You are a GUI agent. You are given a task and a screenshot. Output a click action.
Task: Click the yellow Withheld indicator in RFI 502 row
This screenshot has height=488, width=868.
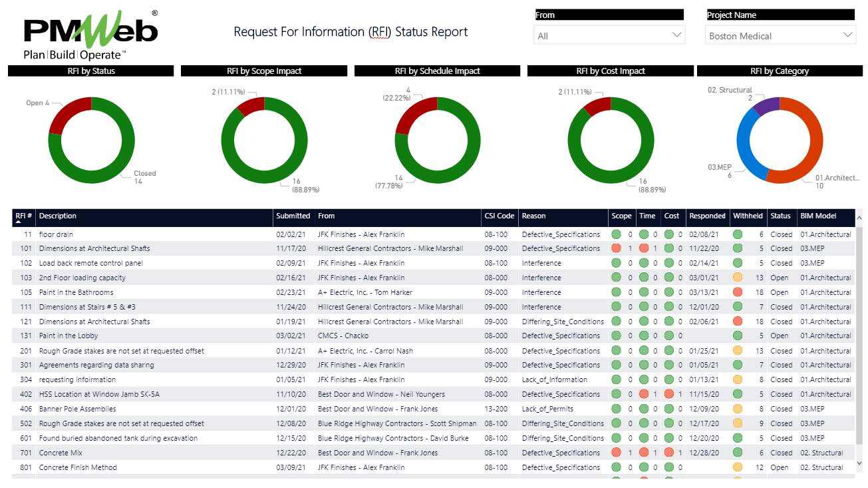[738, 423]
